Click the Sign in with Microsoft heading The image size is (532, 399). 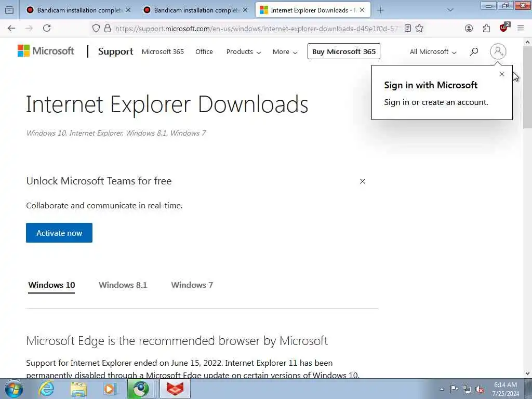tap(431, 85)
